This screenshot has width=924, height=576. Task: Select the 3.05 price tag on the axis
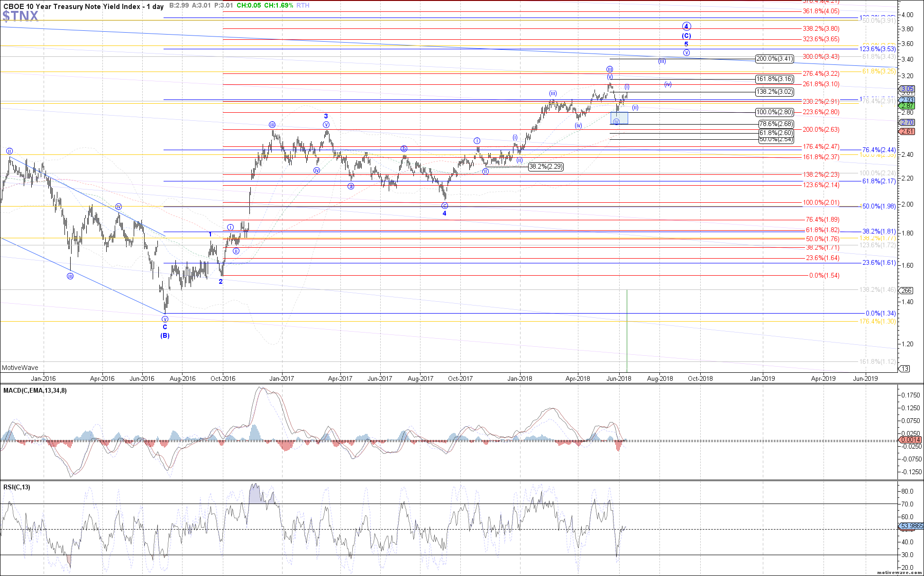coord(907,89)
